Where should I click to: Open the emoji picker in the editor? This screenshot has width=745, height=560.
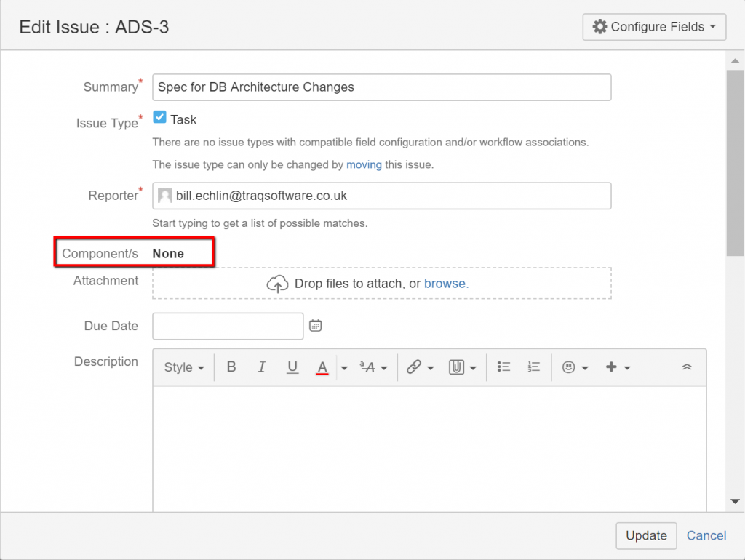tap(570, 367)
